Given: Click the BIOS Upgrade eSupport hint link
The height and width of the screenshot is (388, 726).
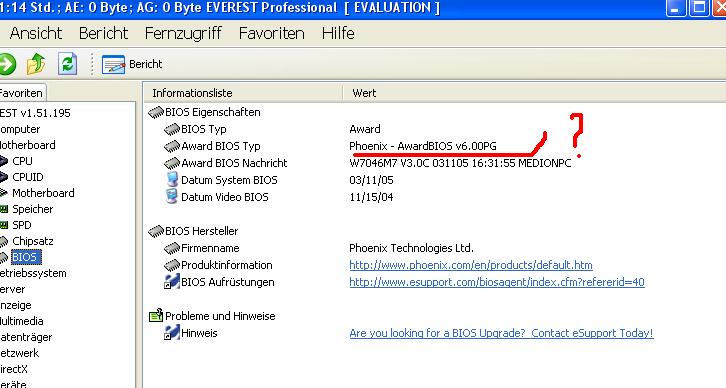Looking at the screenshot, I should click(x=501, y=333).
